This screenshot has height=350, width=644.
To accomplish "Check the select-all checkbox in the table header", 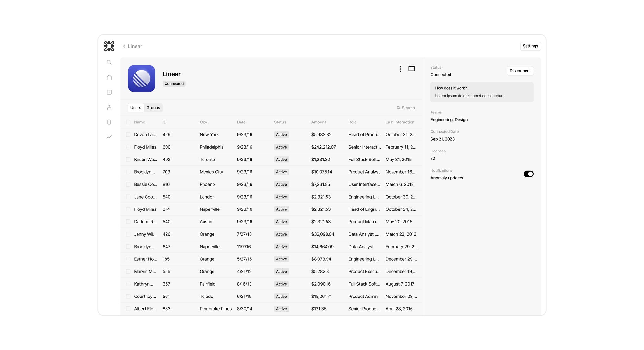I will 128,122.
